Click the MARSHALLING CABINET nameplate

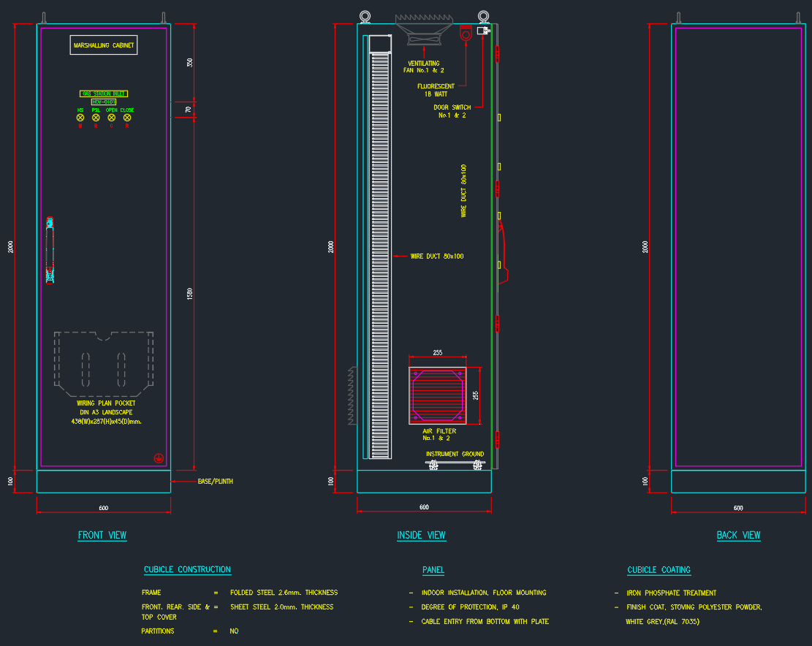(104, 45)
